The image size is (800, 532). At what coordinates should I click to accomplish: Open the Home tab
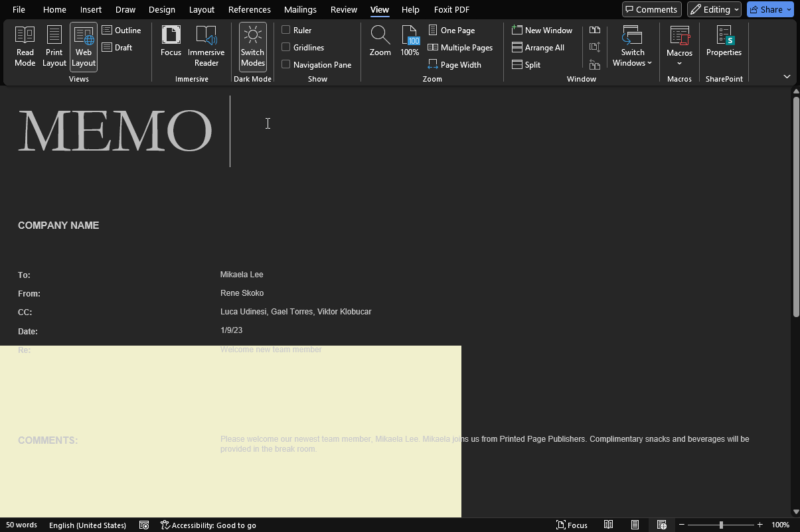[54, 9]
